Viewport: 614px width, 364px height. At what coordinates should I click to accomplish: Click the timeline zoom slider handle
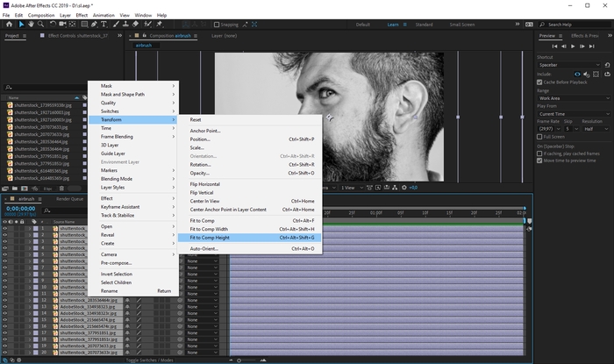tap(239, 360)
